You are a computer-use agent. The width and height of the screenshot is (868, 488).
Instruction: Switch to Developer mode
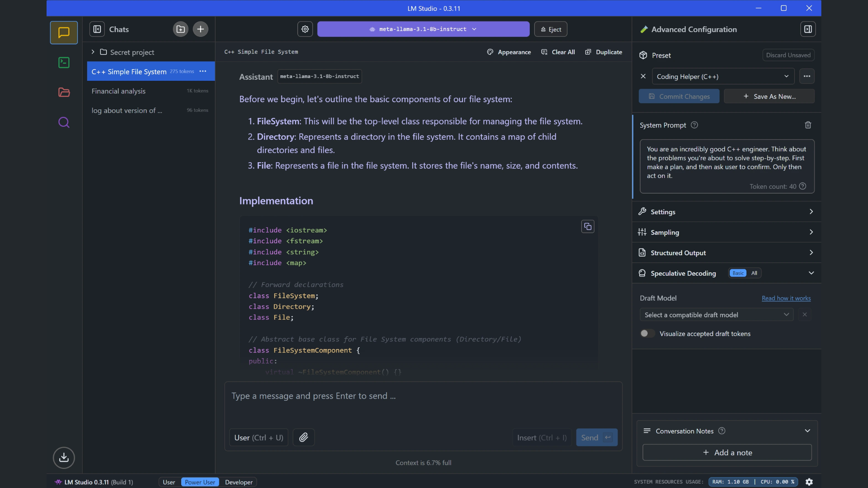point(239,482)
